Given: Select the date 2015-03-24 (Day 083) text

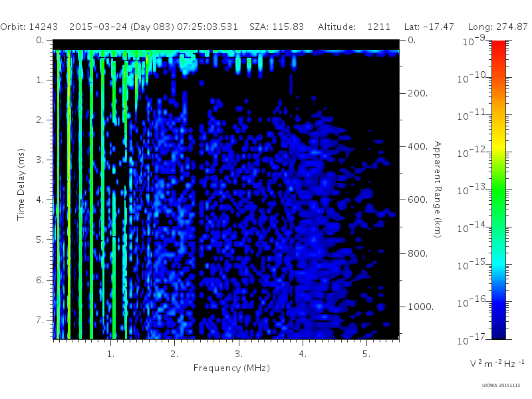Looking at the screenshot, I should (x=122, y=27).
